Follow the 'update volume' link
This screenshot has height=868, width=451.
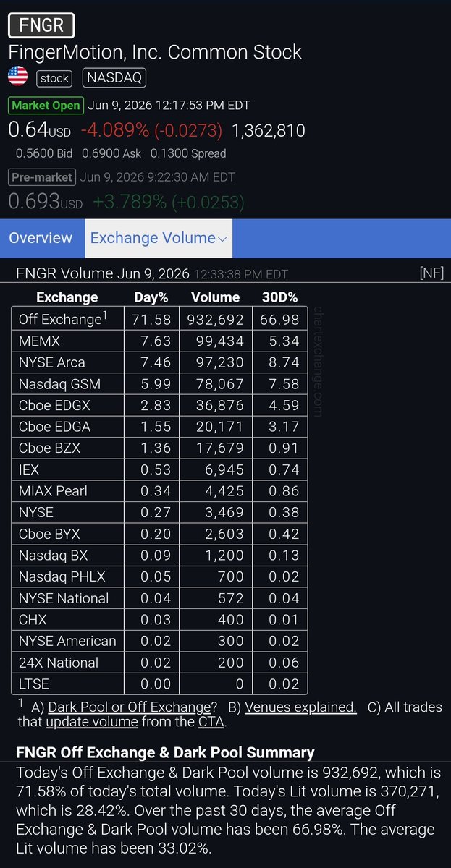[92, 721]
